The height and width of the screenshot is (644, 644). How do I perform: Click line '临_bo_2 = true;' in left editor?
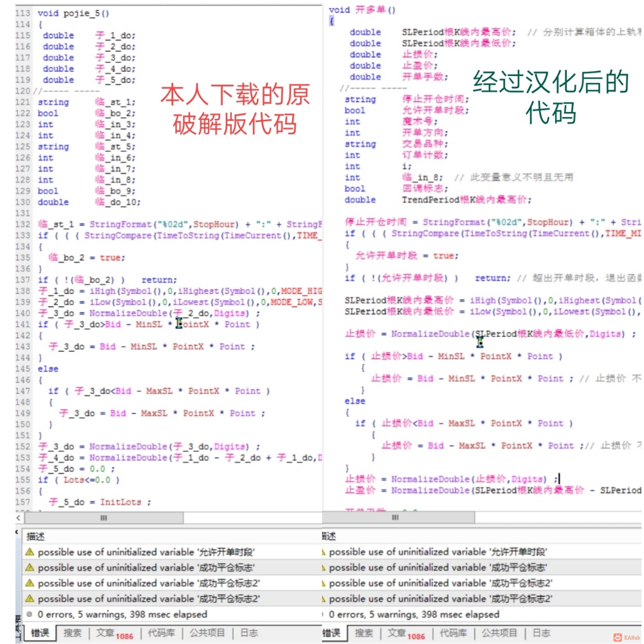click(x=87, y=258)
